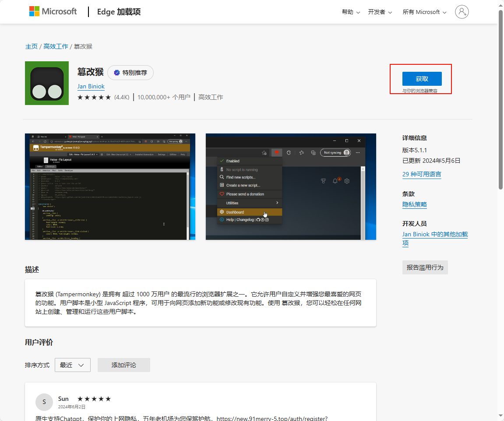Click the five-star rating of 篡改猴
Screen dimensions: 504x421
[x=94, y=97]
